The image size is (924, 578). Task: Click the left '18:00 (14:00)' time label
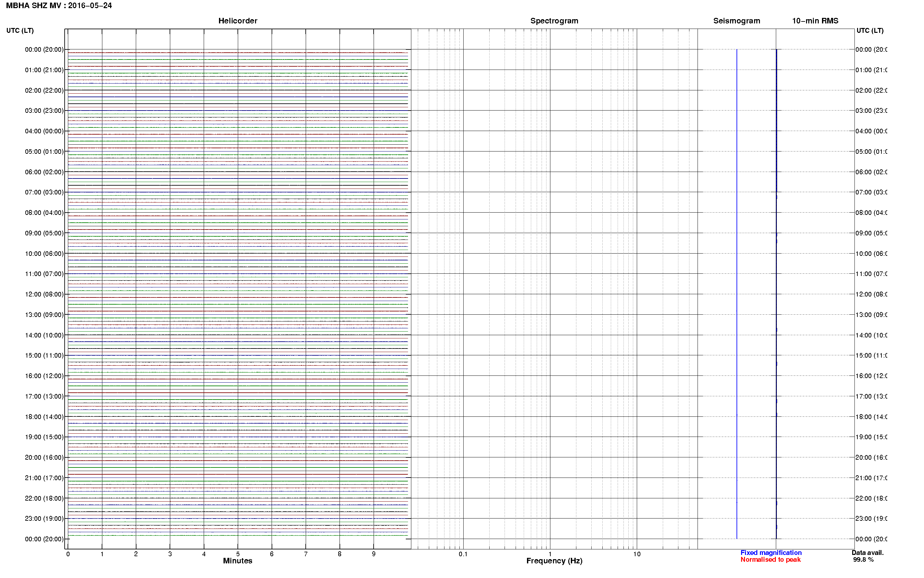44,417
